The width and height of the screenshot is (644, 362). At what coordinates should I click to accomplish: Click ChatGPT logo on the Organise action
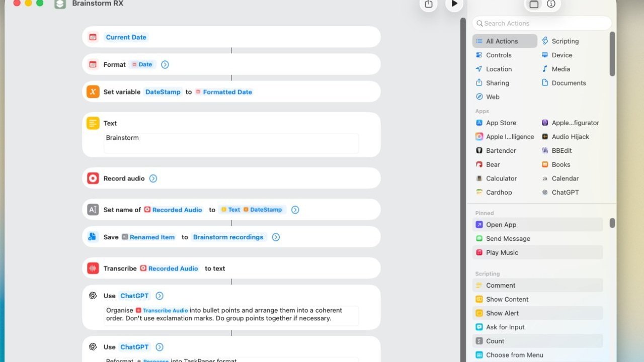93,296
